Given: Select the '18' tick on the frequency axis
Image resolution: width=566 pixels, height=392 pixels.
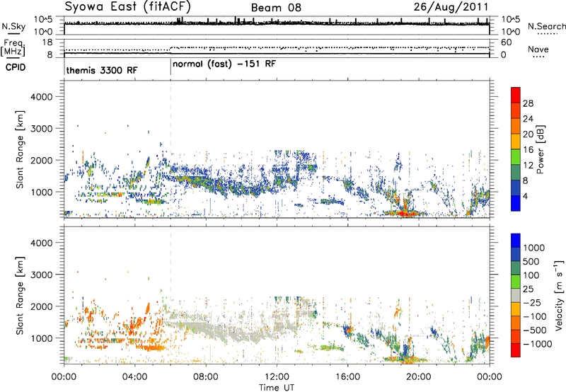Looking at the screenshot, I should (47, 42).
